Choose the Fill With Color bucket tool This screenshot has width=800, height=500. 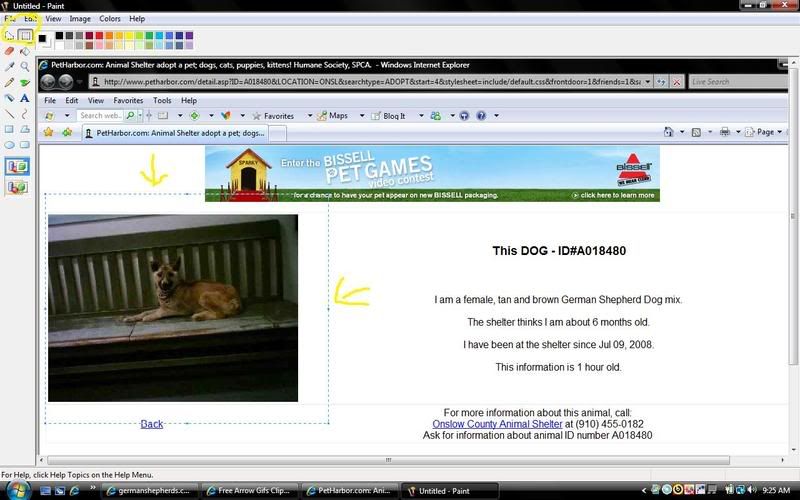(25, 51)
